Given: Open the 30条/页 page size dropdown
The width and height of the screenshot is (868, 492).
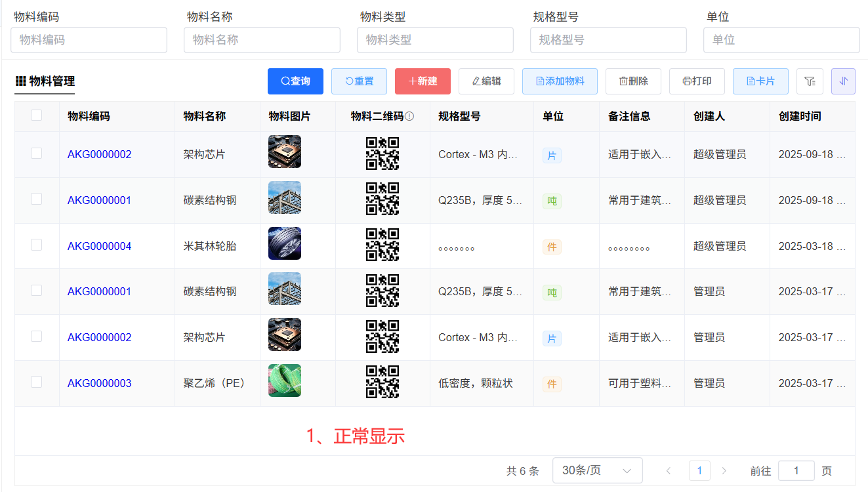Looking at the screenshot, I should click(x=597, y=470).
